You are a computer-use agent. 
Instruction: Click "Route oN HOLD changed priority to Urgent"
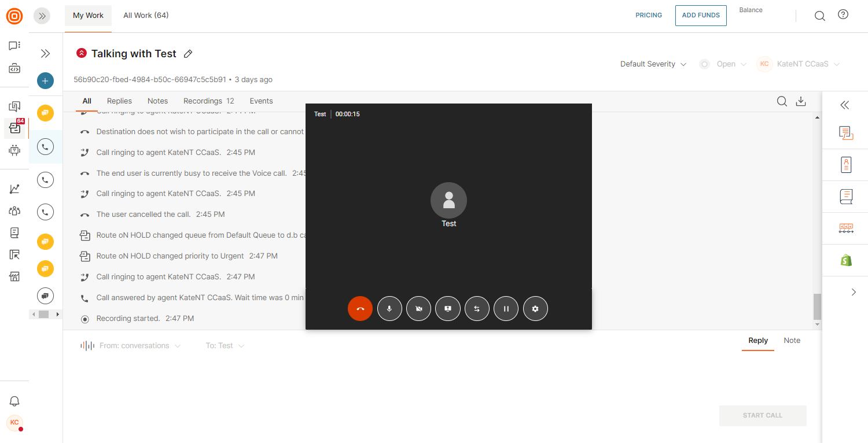click(x=169, y=256)
